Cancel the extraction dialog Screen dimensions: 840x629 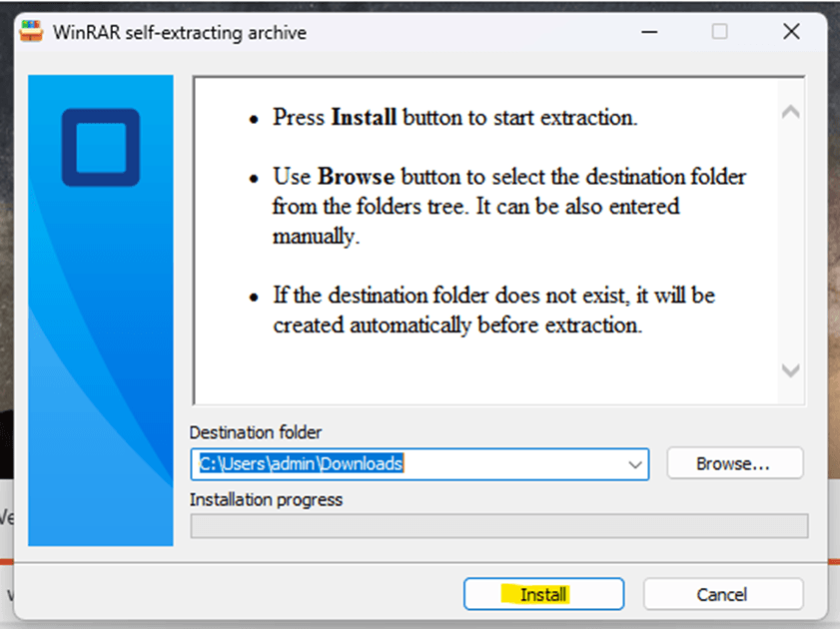point(722,594)
